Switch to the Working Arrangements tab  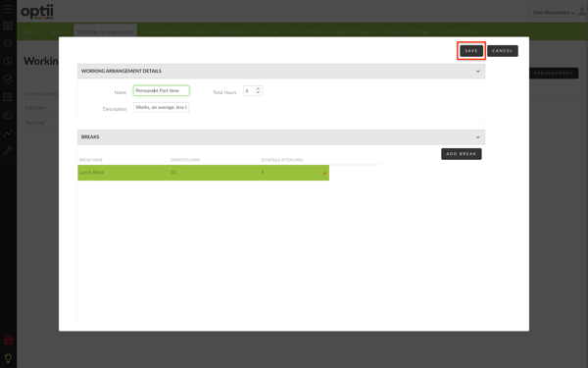(x=105, y=31)
